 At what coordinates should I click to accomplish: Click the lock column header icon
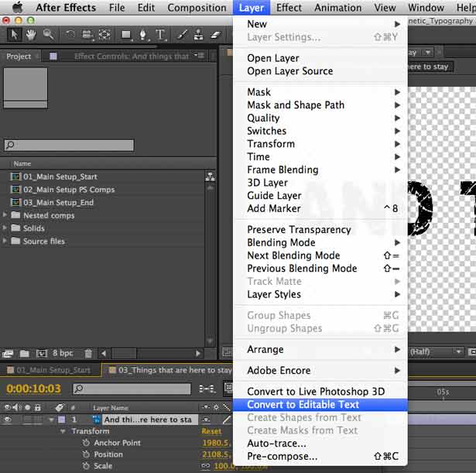coord(38,407)
